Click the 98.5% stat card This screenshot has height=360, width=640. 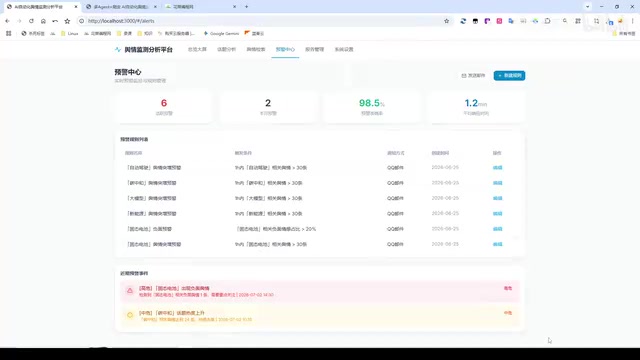372,107
